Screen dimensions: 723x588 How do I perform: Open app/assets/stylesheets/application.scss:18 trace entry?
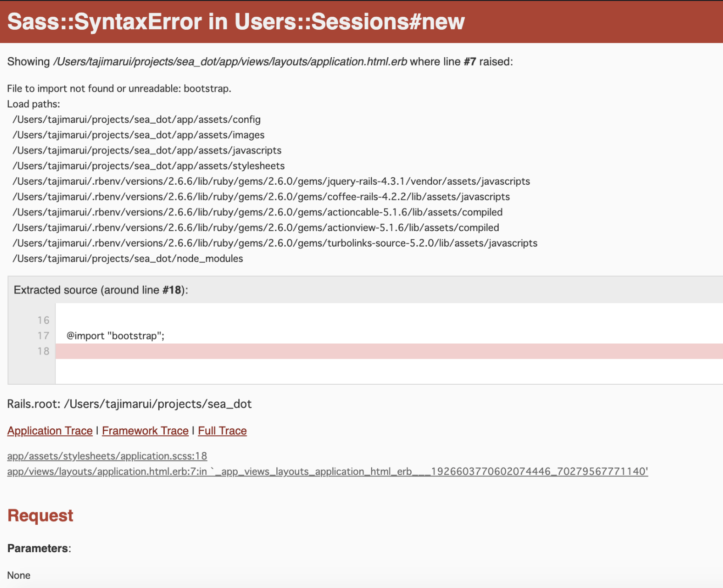107,456
